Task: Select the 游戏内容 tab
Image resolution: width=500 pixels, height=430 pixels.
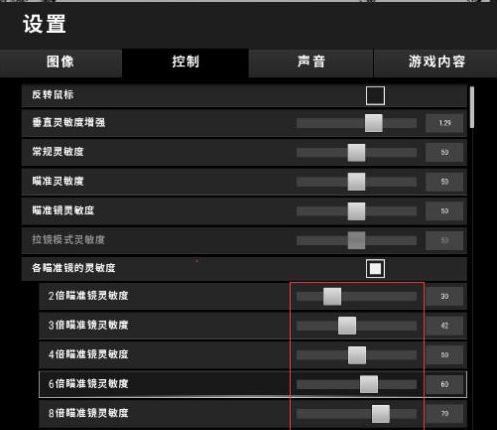Action: pyautogui.click(x=436, y=62)
